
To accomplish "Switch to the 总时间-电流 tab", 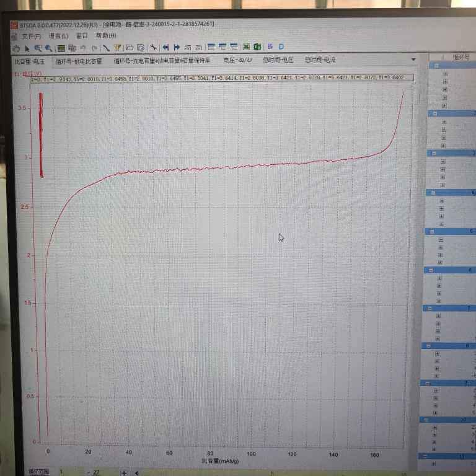I will [x=320, y=59].
